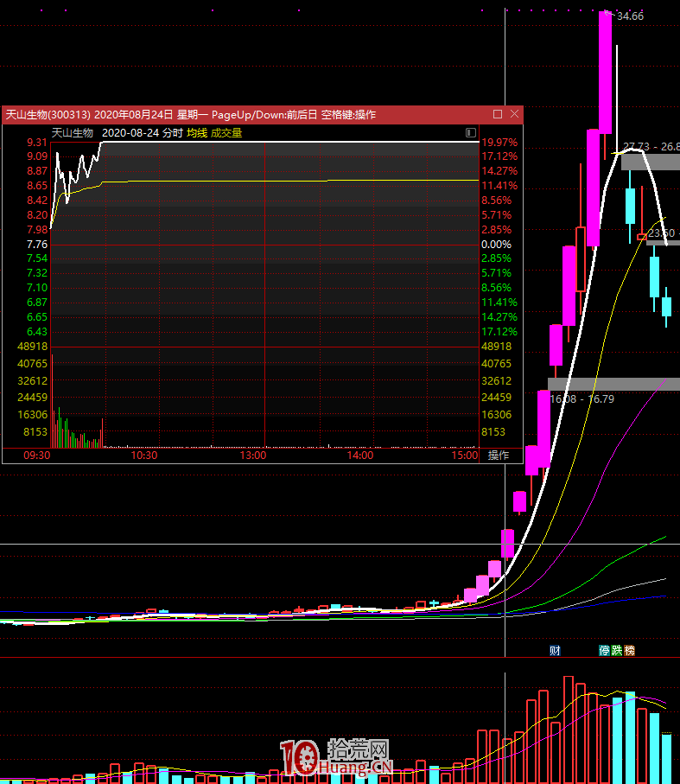This screenshot has width=680, height=784.
Task: Click the 13:00 time axis label
Action: pos(252,455)
